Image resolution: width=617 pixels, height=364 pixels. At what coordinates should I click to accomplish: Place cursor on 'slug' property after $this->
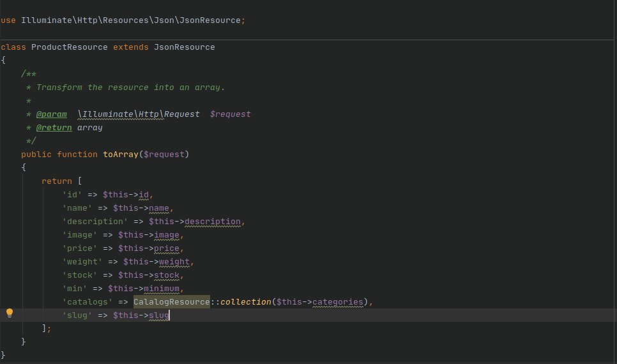point(159,315)
